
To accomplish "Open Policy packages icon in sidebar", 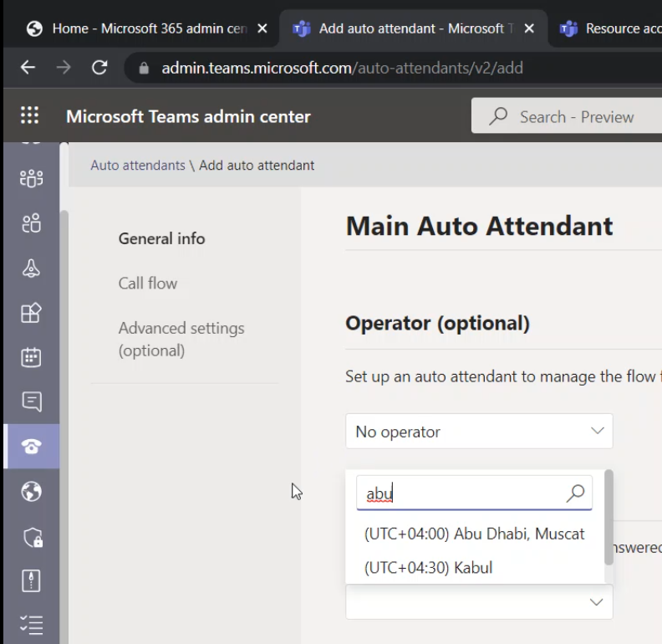I will 31,580.
